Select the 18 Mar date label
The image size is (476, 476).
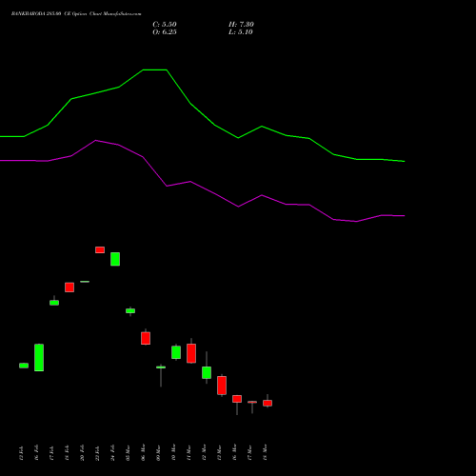tap(265, 452)
